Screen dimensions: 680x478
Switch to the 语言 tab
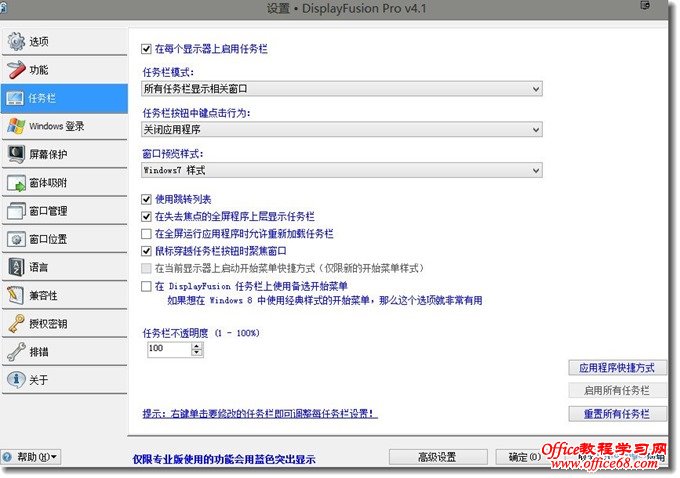pyautogui.click(x=65, y=267)
